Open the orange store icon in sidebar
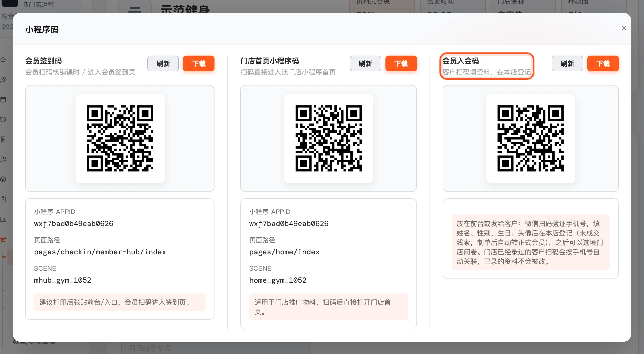This screenshot has height=354, width=644. point(3,239)
